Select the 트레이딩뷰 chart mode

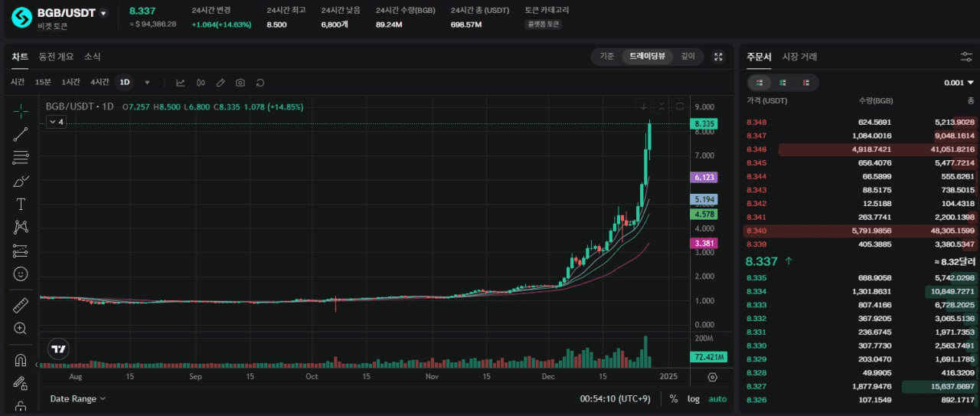[x=647, y=56]
